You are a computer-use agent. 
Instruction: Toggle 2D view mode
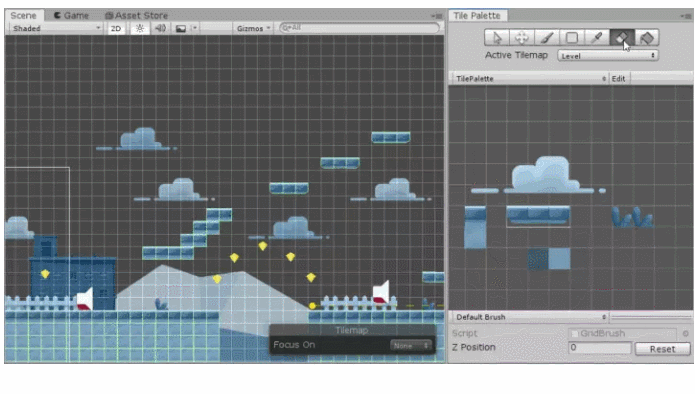pos(116,28)
